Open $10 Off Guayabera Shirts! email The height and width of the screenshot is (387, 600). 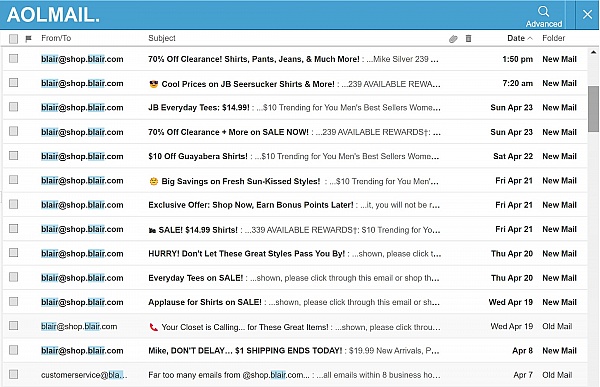click(295, 156)
